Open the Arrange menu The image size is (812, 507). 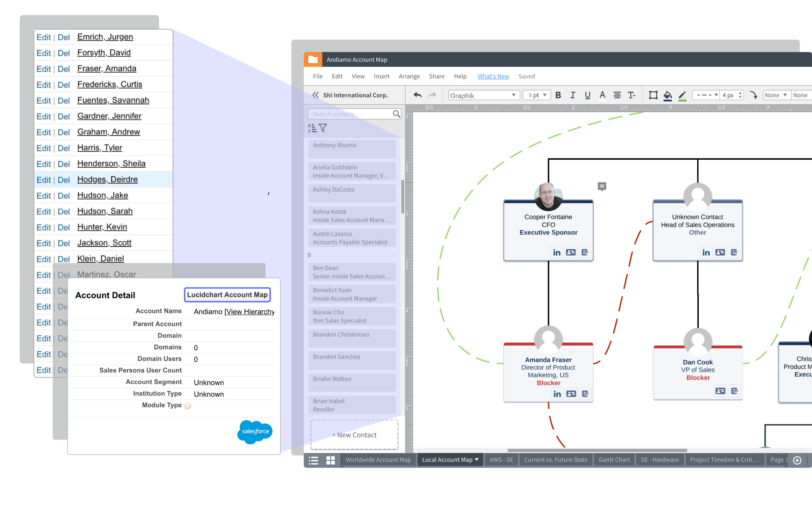point(409,76)
